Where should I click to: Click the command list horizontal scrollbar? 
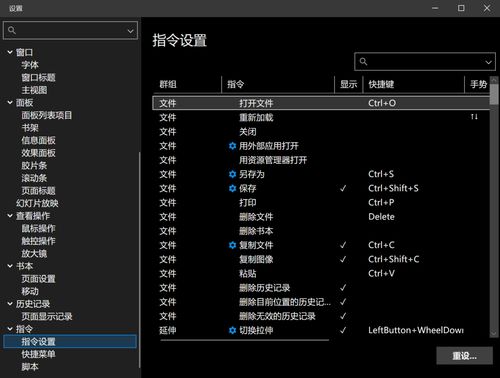pyautogui.click(x=245, y=340)
